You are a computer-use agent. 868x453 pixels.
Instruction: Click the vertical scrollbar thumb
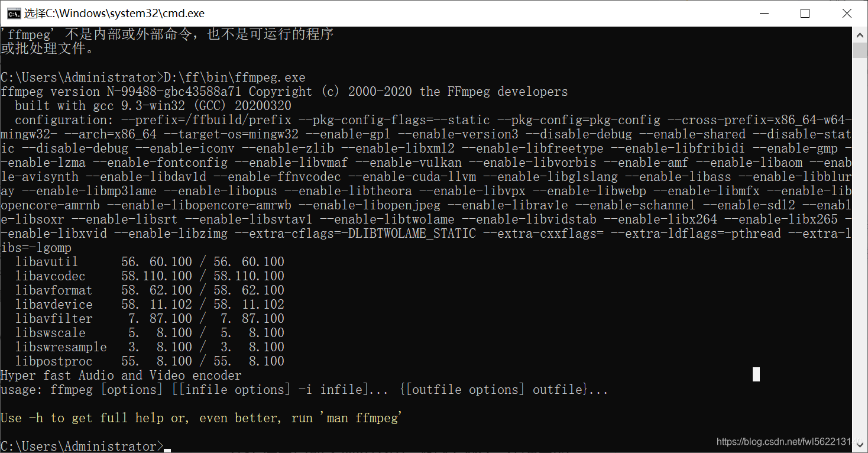860,50
